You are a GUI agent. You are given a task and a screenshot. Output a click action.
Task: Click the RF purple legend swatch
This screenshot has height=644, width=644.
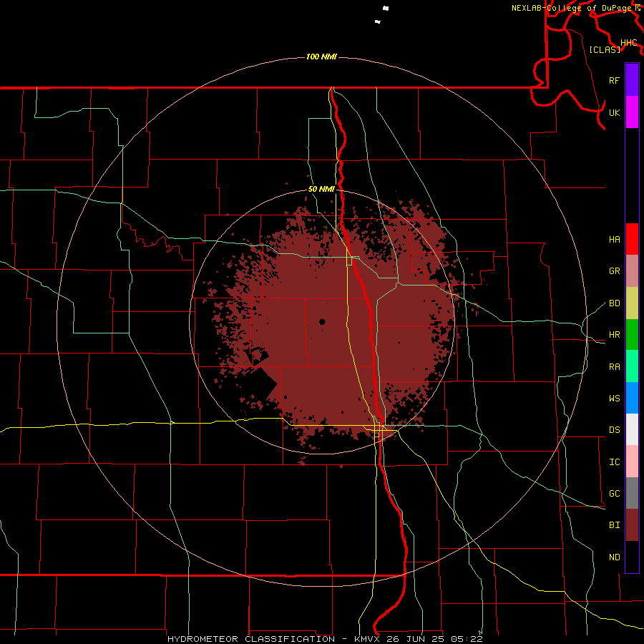coord(632,80)
